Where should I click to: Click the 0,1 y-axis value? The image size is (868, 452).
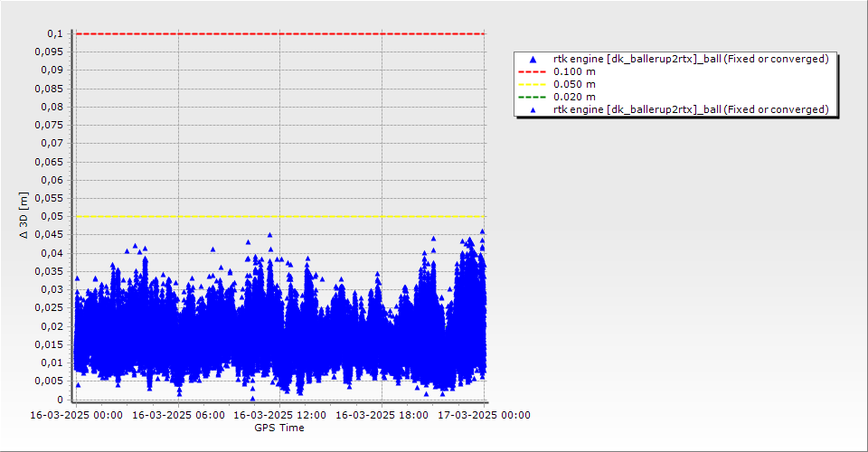55,33
